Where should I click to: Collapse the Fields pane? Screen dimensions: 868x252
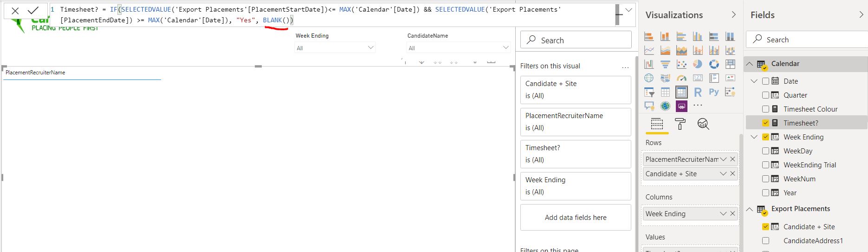862,15
